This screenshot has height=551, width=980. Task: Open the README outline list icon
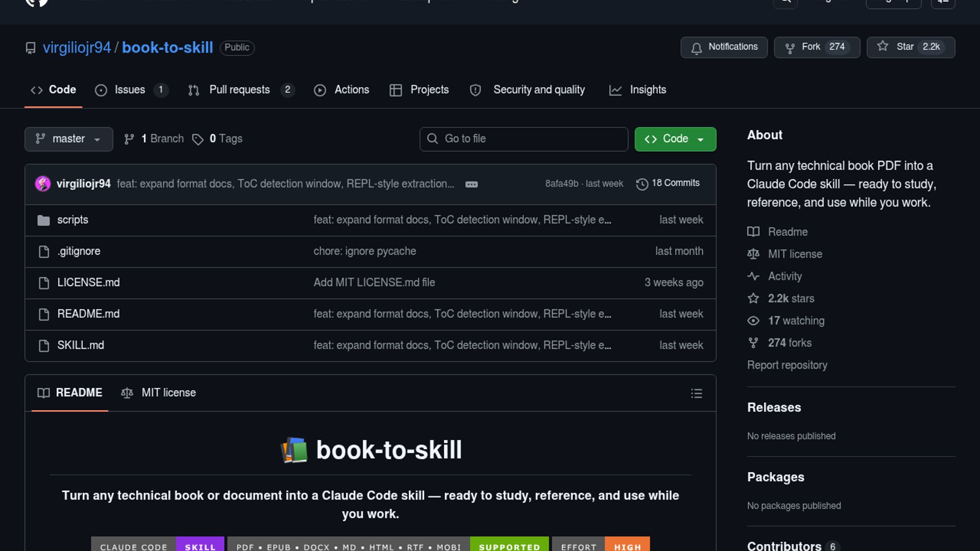click(696, 393)
